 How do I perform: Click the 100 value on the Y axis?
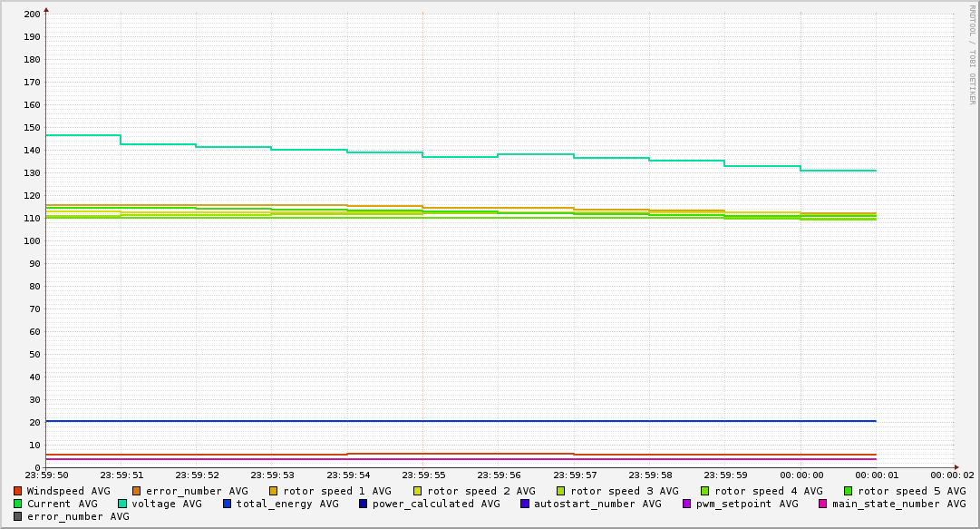point(31,240)
